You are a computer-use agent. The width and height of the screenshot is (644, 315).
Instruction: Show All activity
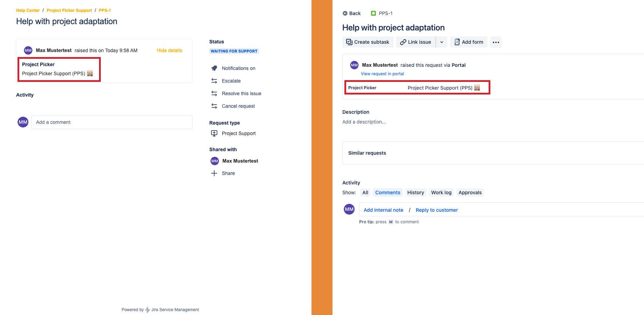point(365,192)
